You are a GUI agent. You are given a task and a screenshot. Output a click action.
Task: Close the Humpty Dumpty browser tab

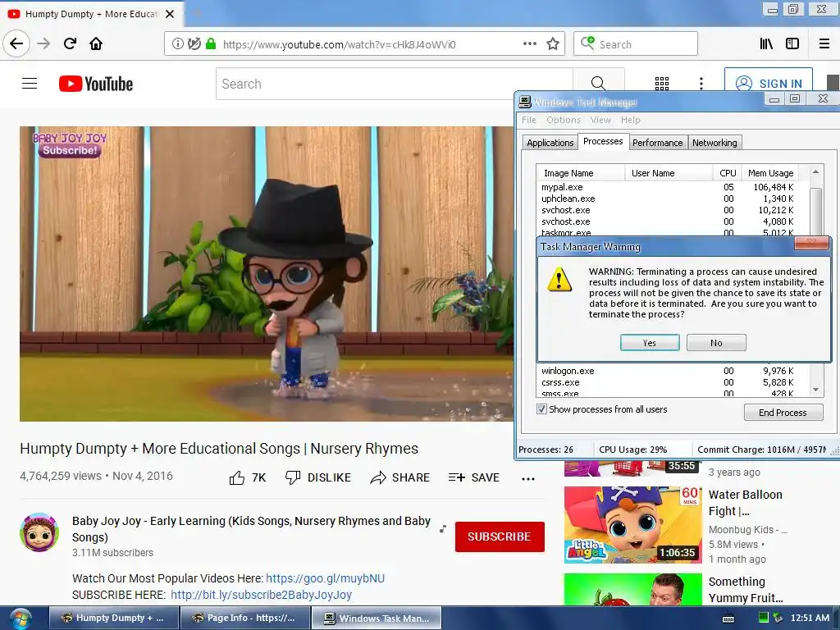coord(170,14)
